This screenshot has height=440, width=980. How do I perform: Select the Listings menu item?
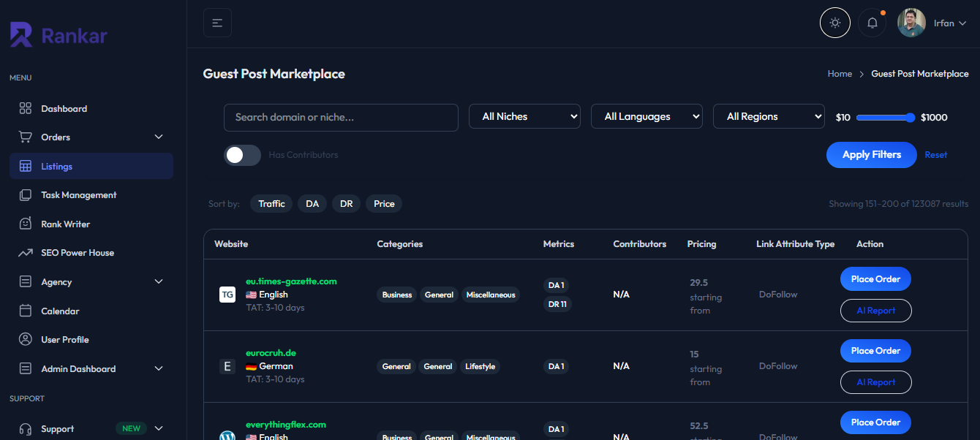[x=57, y=166]
